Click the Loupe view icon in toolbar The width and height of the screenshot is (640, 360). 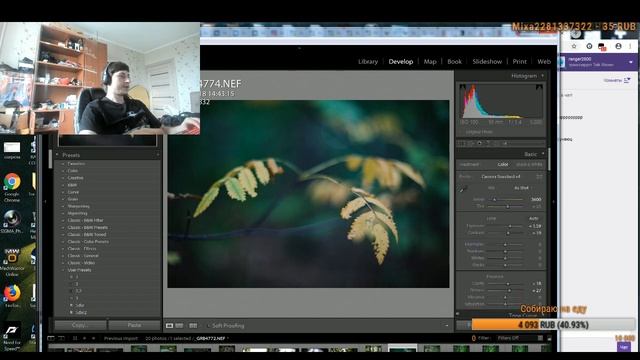click(169, 325)
